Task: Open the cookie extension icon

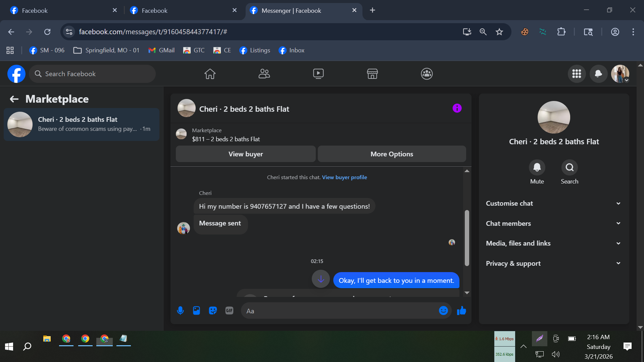Action: [525, 32]
